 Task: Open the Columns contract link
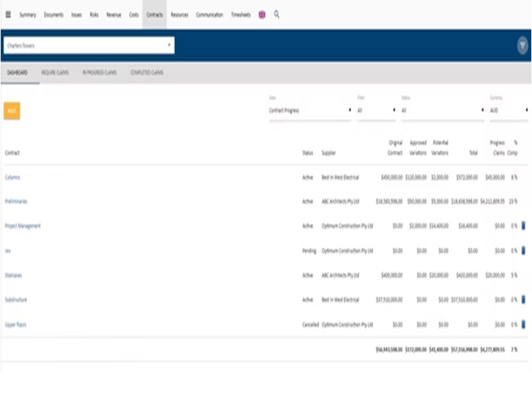click(x=12, y=178)
